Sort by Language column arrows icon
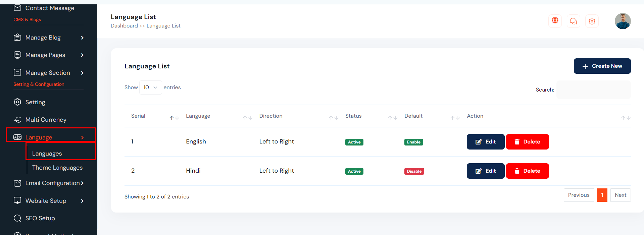 [x=247, y=118]
